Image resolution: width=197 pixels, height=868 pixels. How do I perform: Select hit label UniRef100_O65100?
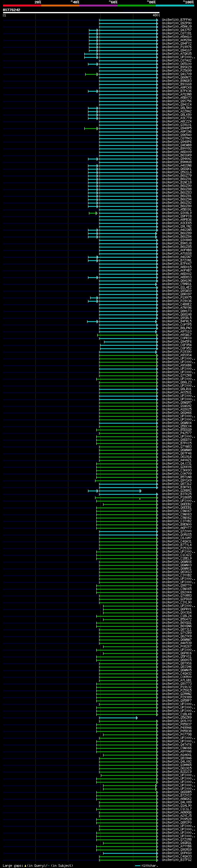point(177,64)
